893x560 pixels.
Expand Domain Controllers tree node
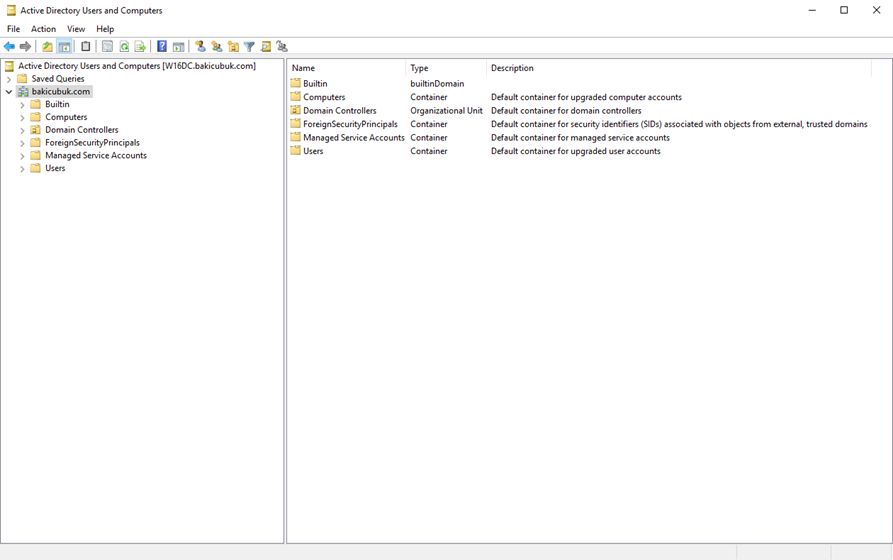coord(22,130)
